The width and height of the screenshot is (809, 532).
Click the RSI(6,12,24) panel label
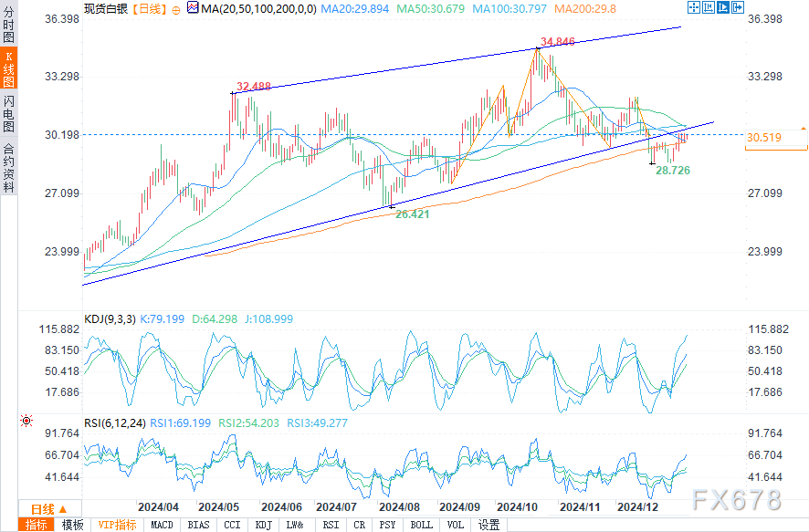click(x=115, y=423)
